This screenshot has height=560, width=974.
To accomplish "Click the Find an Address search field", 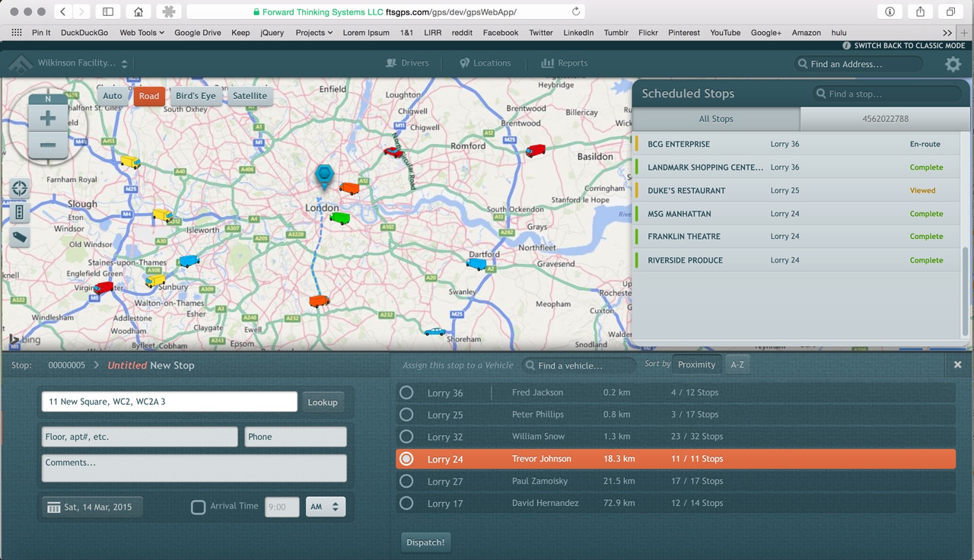I will click(858, 64).
